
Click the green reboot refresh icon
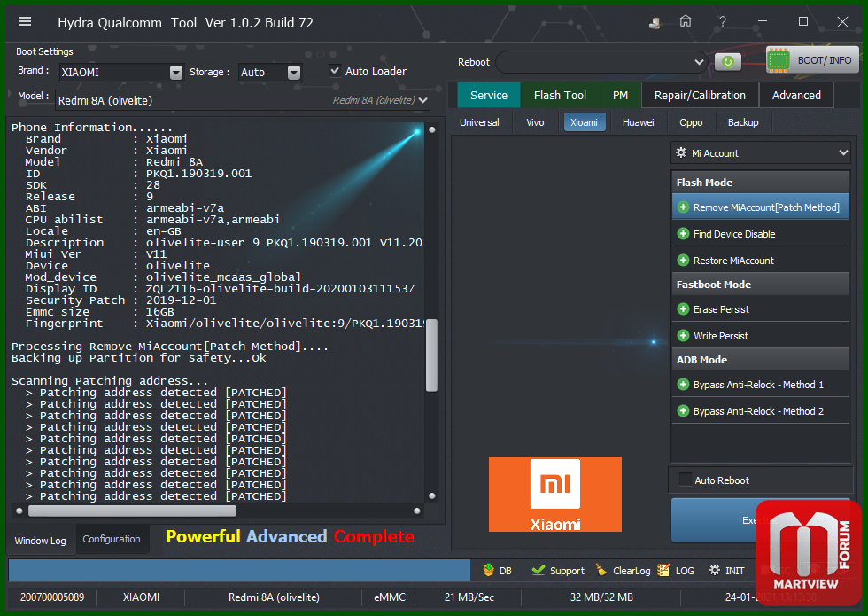[728, 62]
